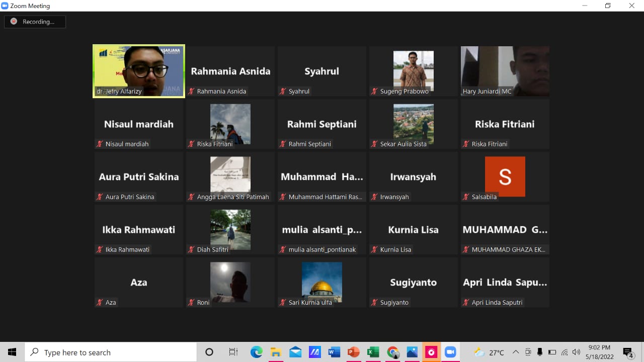The height and width of the screenshot is (362, 644).
Task: Click the Windows search box
Action: pyautogui.click(x=111, y=352)
